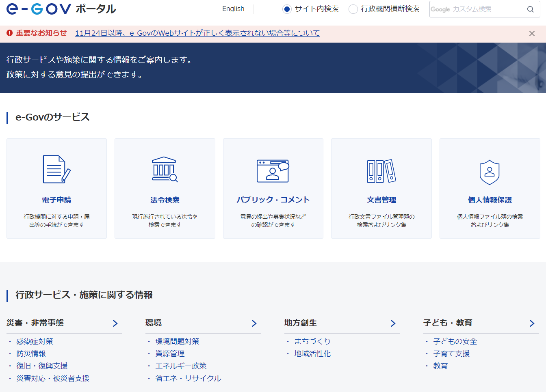Select the 行政機関横断検索 radio button
546x392 pixels.
click(353, 9)
